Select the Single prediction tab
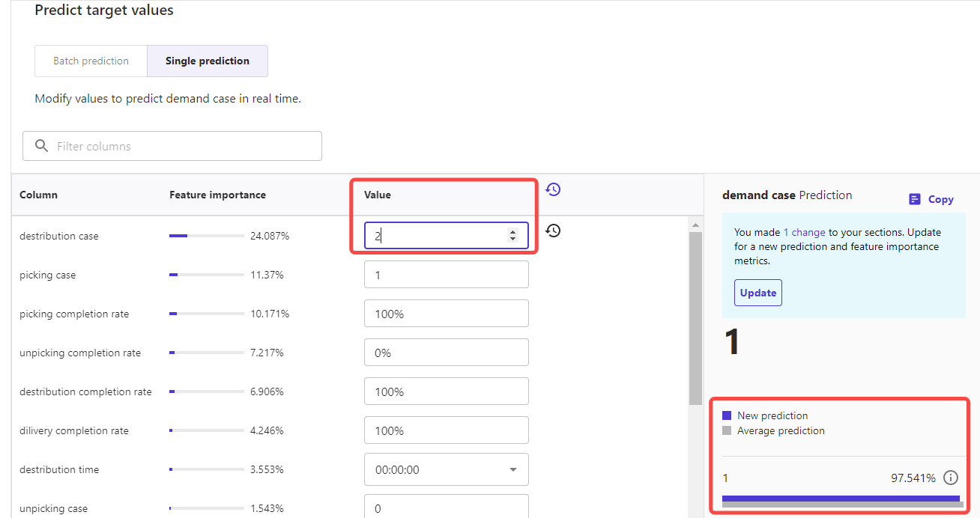 tap(207, 61)
